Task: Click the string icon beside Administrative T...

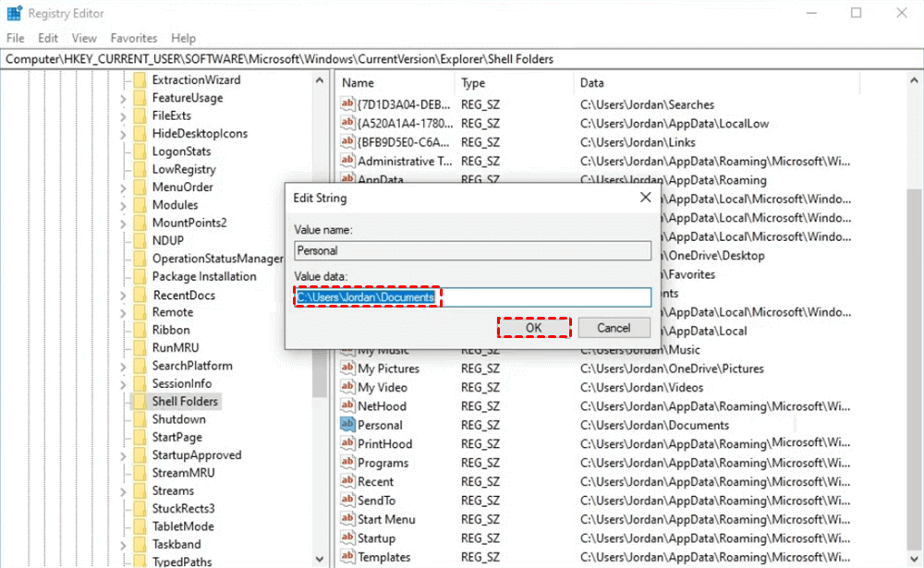Action: (347, 161)
